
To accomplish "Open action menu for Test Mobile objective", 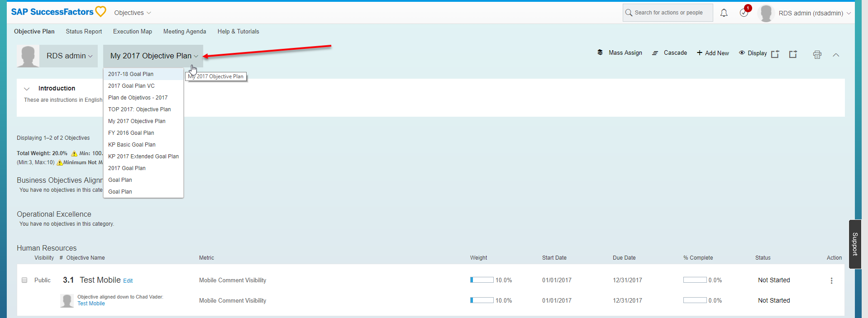I will point(831,280).
